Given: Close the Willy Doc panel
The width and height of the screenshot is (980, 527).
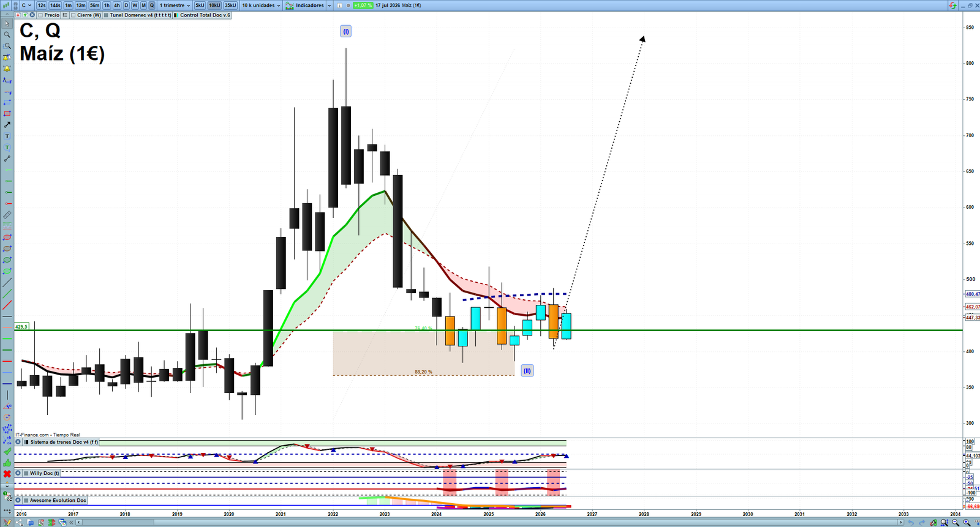Looking at the screenshot, I should tap(18, 473).
